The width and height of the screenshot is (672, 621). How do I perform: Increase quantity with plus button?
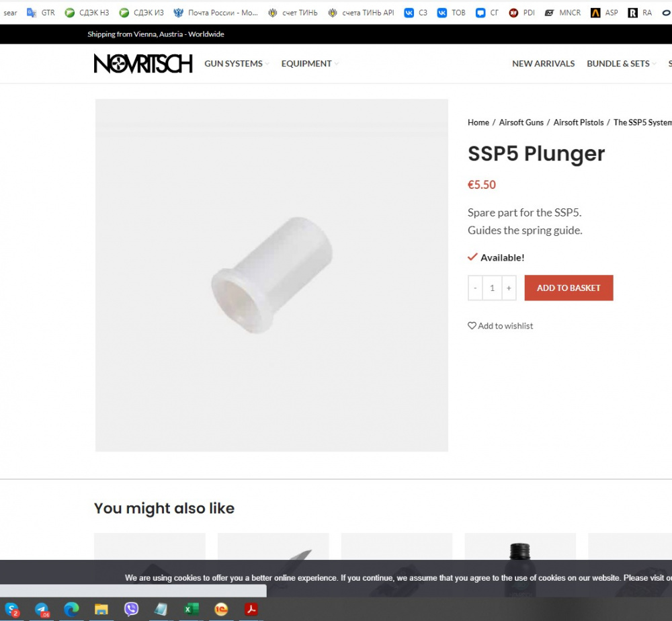[x=509, y=288]
